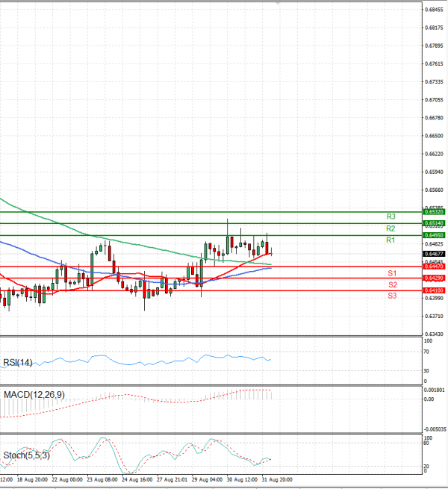
Task: Click the 0.67895 price axis value
Action: [x=434, y=46]
